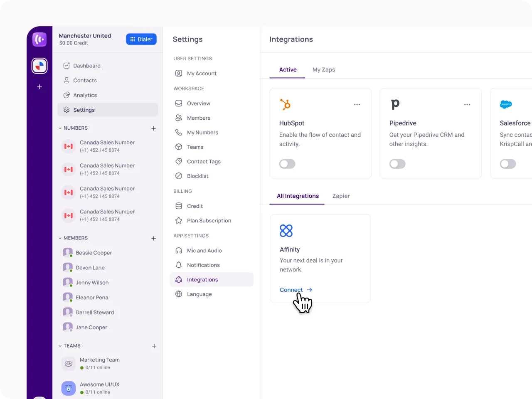The image size is (532, 399).
Task: Click the Mic and Audio headphones icon
Action: point(179,251)
